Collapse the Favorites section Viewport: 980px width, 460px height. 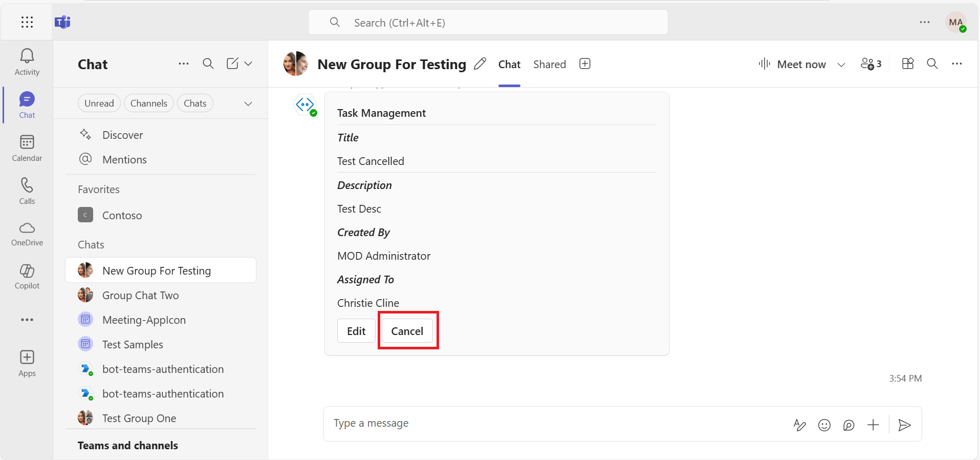(99, 190)
